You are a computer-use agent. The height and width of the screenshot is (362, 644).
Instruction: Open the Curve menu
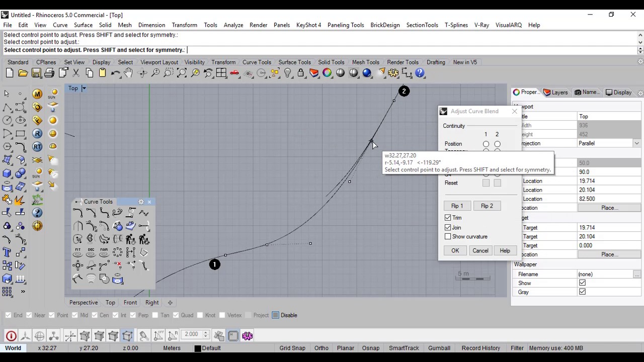60,25
